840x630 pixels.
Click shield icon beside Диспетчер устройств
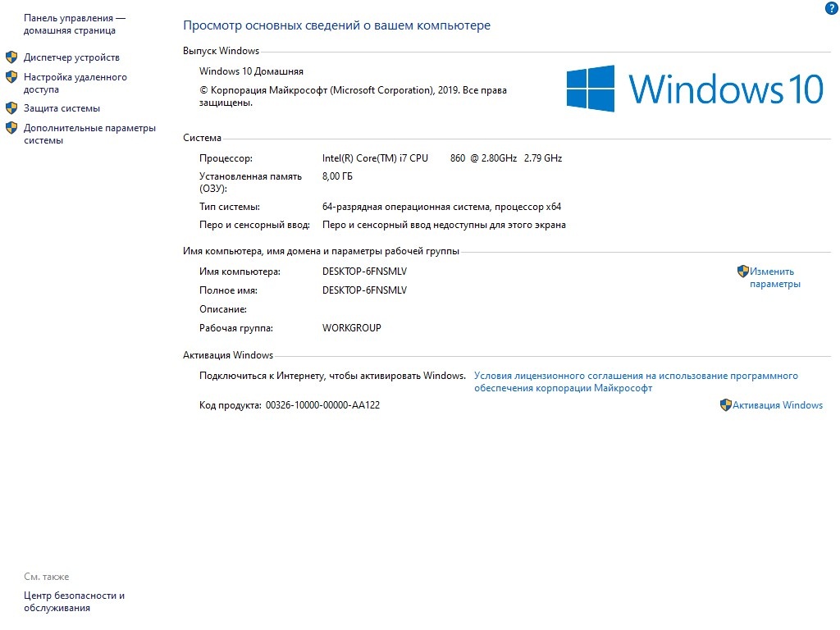[11, 57]
